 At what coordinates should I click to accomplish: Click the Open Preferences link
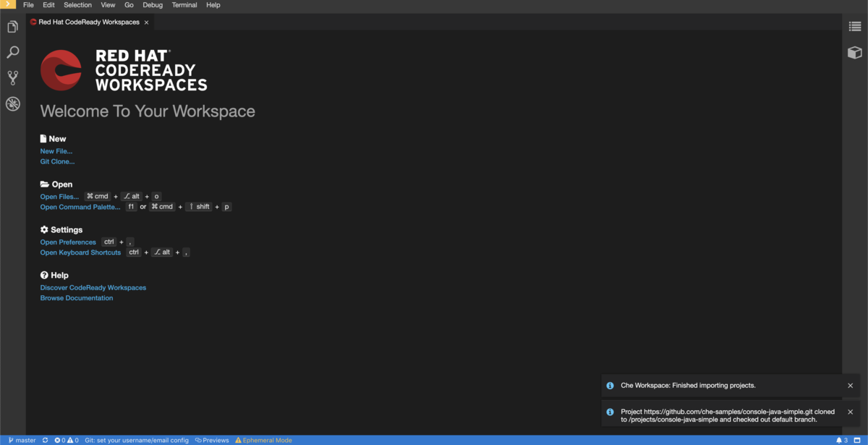(68, 242)
